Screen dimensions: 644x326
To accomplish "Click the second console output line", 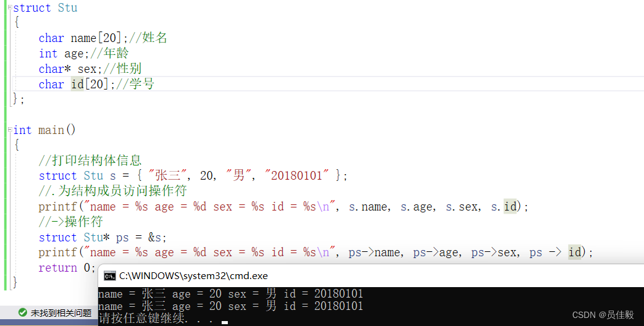I will point(231,306).
